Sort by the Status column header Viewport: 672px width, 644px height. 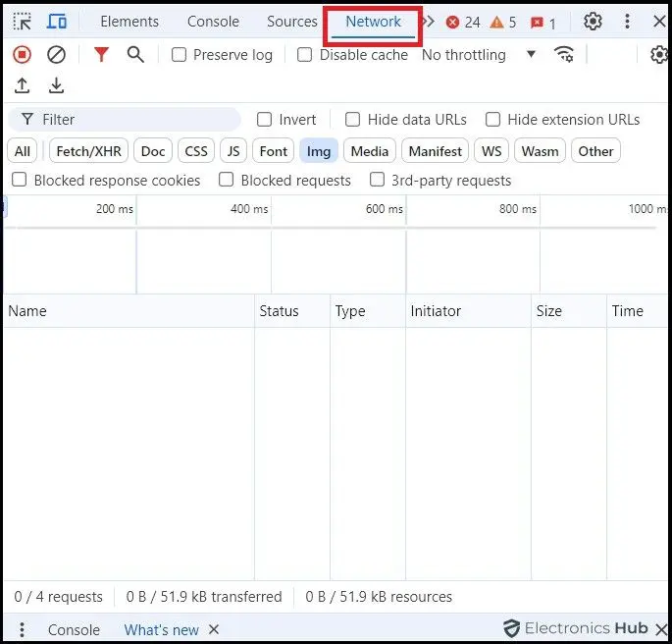[x=292, y=311]
